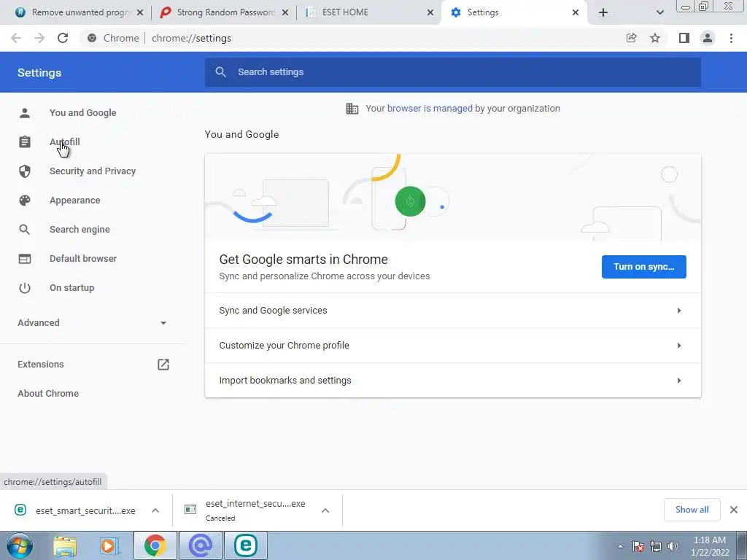Open Search engine settings

pyautogui.click(x=80, y=230)
